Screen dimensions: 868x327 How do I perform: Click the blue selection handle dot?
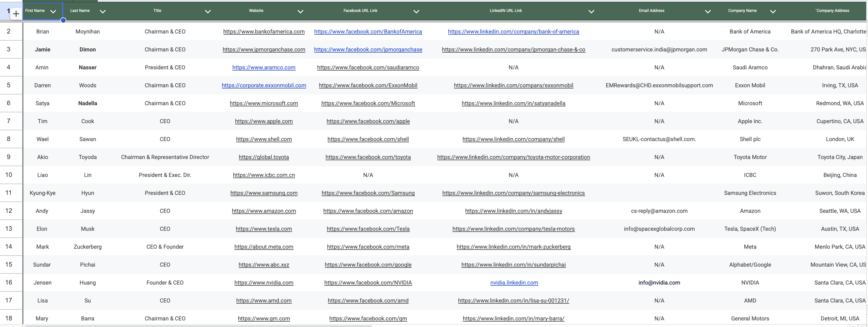[x=63, y=20]
